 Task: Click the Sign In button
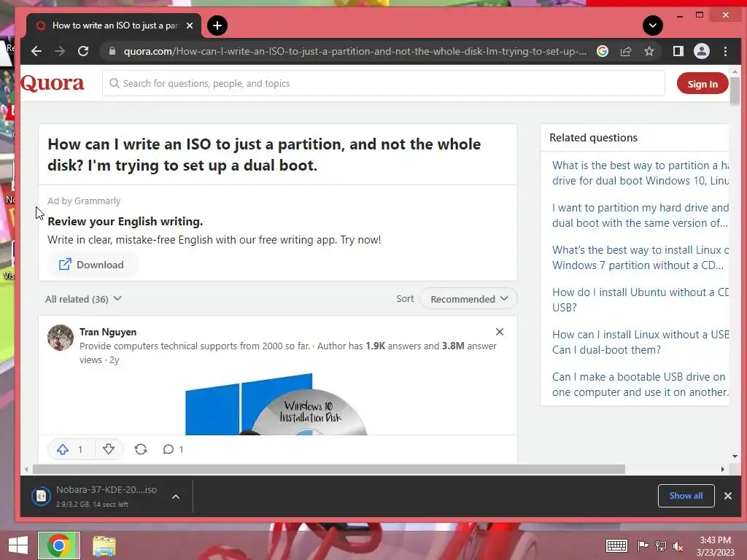703,84
